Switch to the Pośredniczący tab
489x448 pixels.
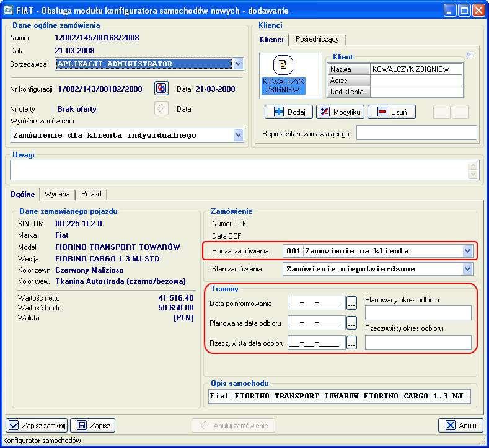coord(317,39)
